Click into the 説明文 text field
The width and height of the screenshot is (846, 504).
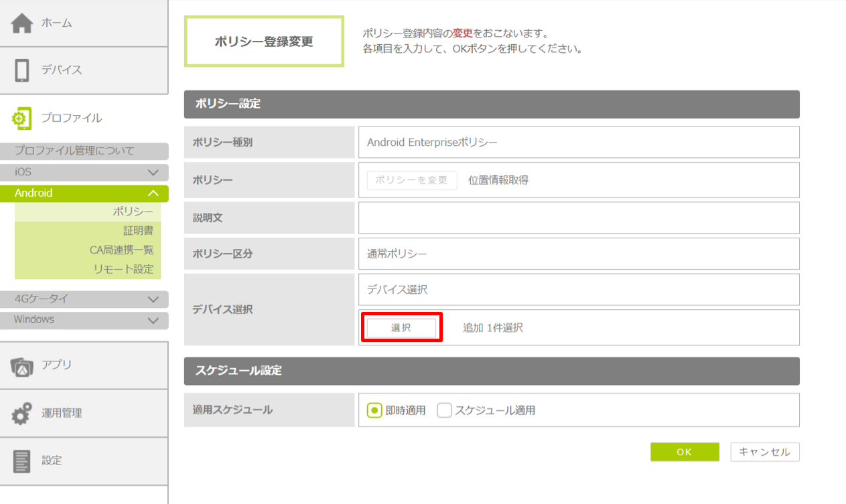[x=579, y=218]
